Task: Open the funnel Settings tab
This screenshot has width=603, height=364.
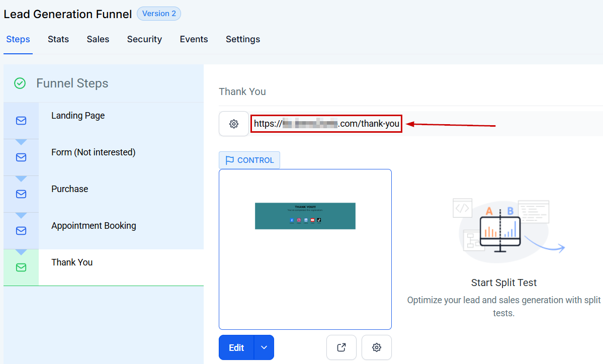Action: (x=243, y=39)
